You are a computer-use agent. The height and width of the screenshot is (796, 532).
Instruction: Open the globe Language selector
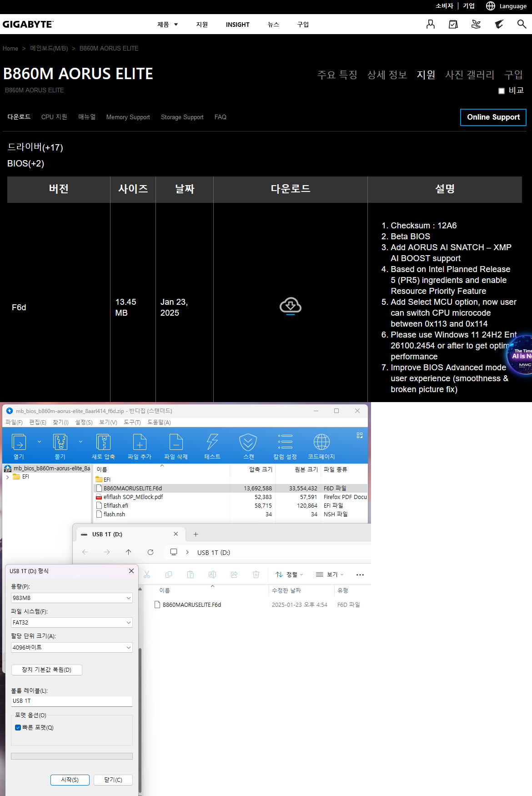coord(490,6)
